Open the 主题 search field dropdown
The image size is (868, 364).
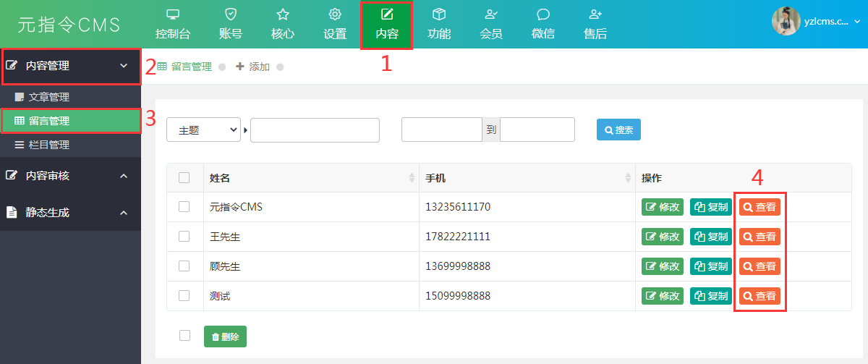pos(203,130)
